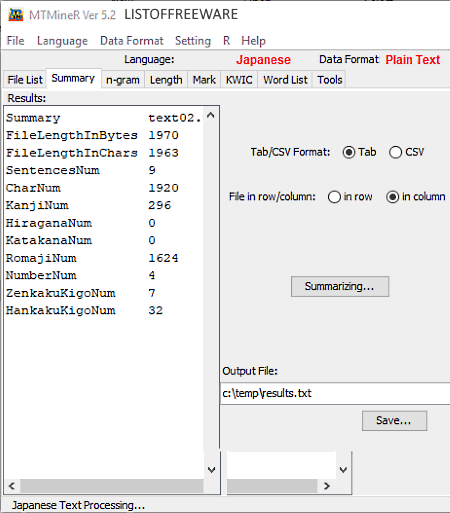Switch to the n-gram tab
The image size is (450, 513).
click(x=123, y=80)
